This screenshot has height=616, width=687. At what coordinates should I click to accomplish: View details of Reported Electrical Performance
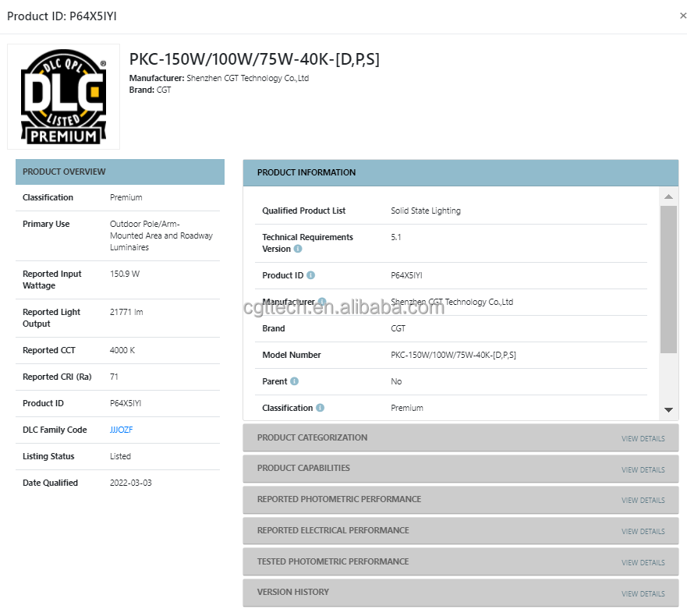(x=643, y=532)
